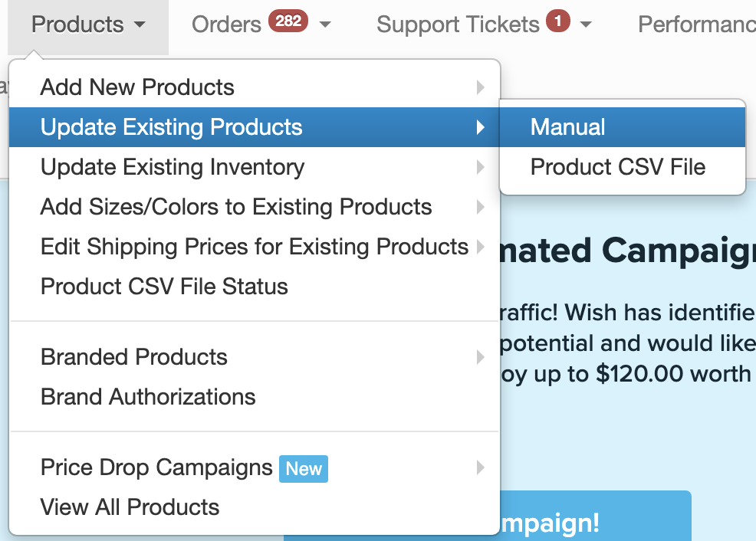Viewport: 756px width, 541px height.
Task: Click the arrow next to Branded Products
Action: point(481,357)
